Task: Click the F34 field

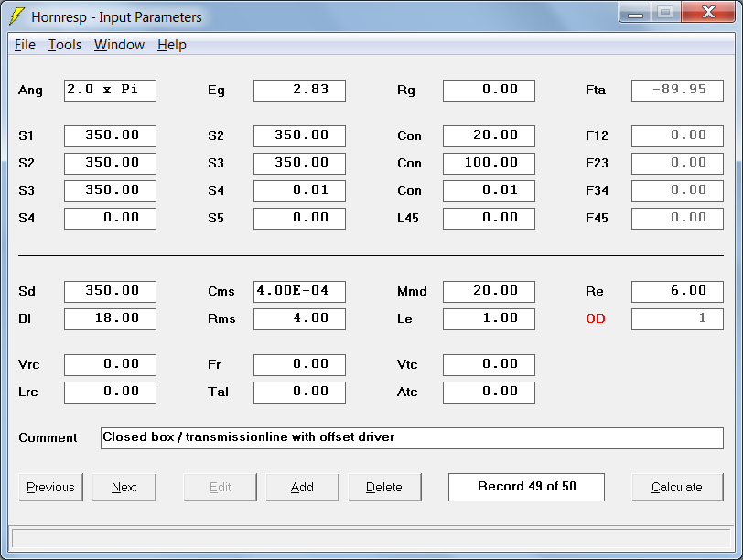Action: click(x=678, y=191)
